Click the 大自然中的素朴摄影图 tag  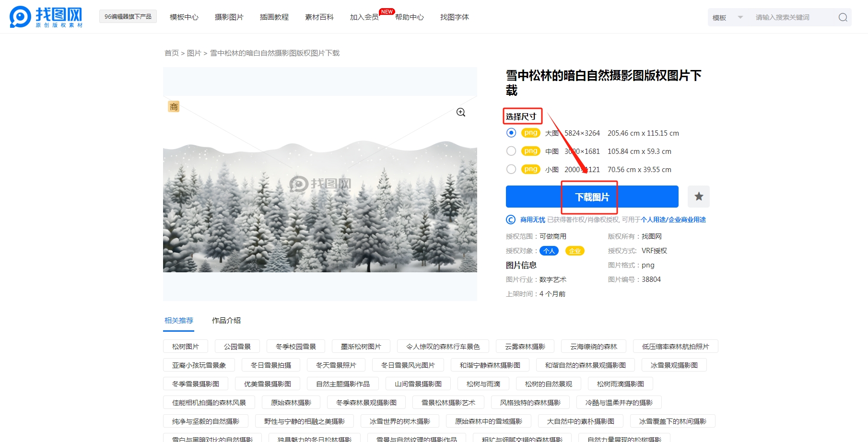[581, 421]
